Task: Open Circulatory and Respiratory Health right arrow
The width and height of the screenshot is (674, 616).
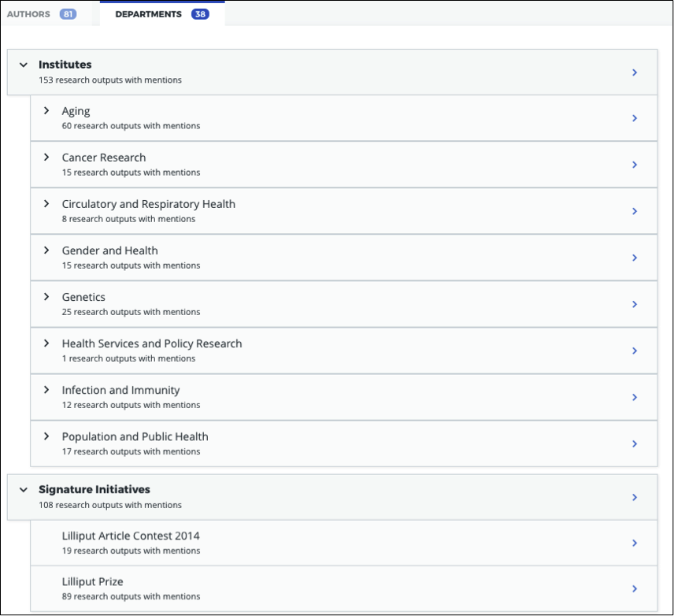Action: coord(635,211)
